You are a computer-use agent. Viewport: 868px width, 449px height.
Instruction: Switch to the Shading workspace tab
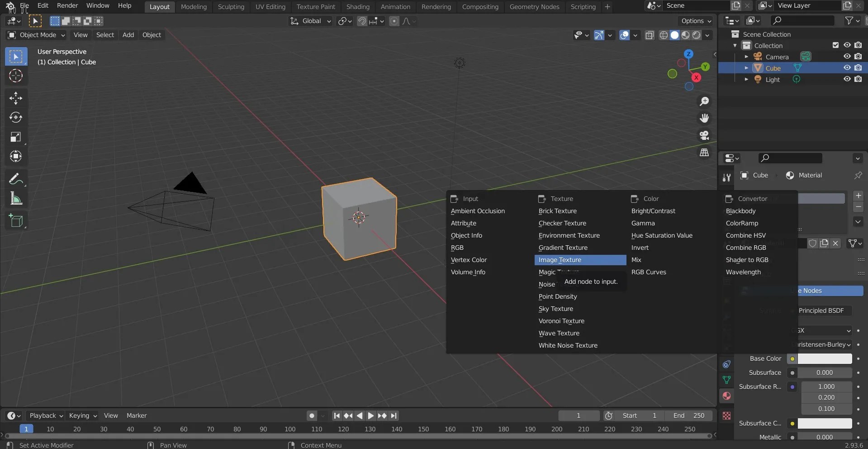[x=358, y=6]
